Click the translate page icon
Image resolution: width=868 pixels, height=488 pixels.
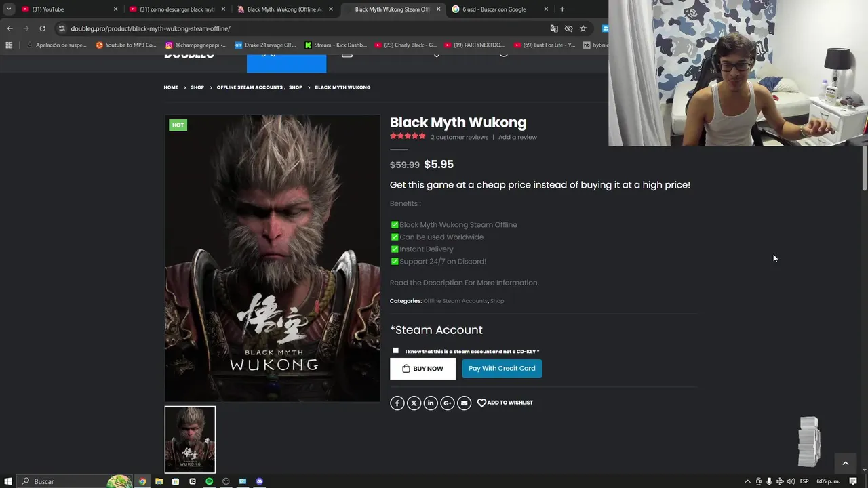click(554, 28)
